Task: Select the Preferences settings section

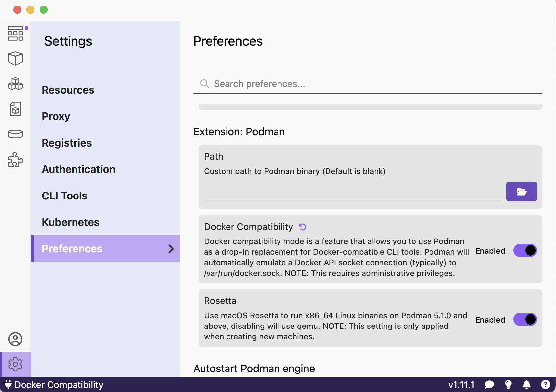Action: [106, 248]
